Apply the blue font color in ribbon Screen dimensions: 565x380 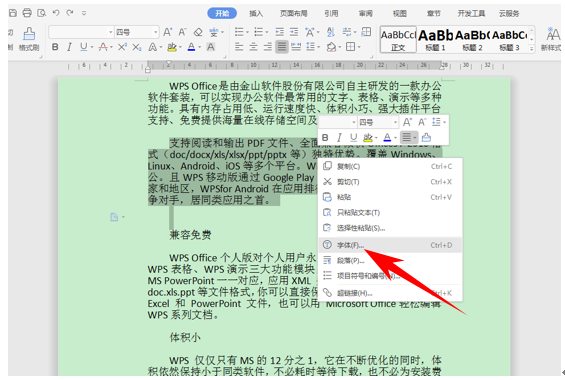click(191, 47)
